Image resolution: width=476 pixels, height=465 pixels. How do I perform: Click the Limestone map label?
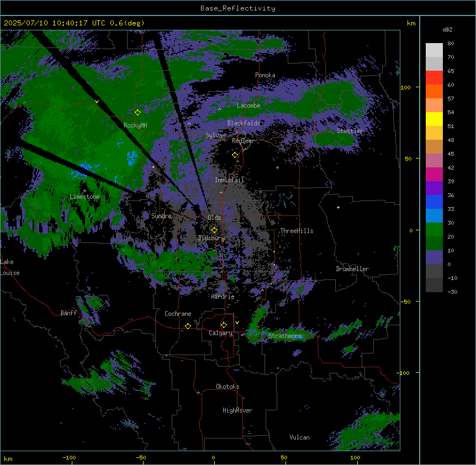tap(84, 197)
